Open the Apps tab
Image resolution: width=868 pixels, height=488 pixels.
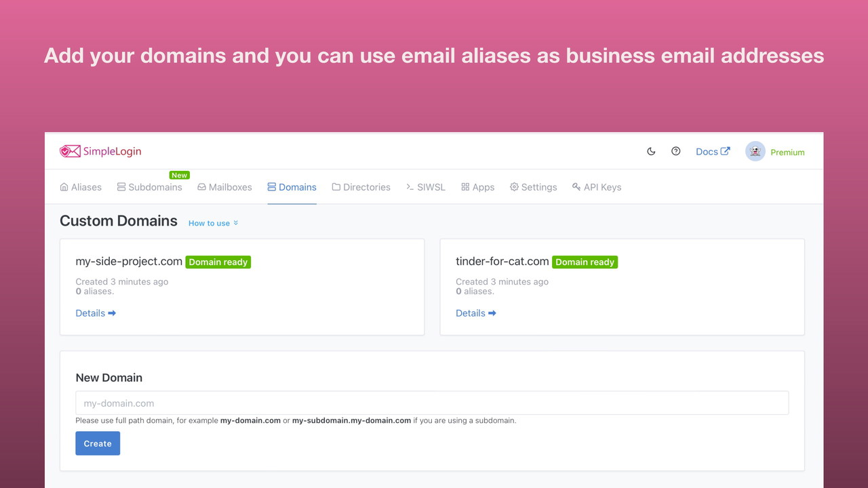[x=477, y=187]
